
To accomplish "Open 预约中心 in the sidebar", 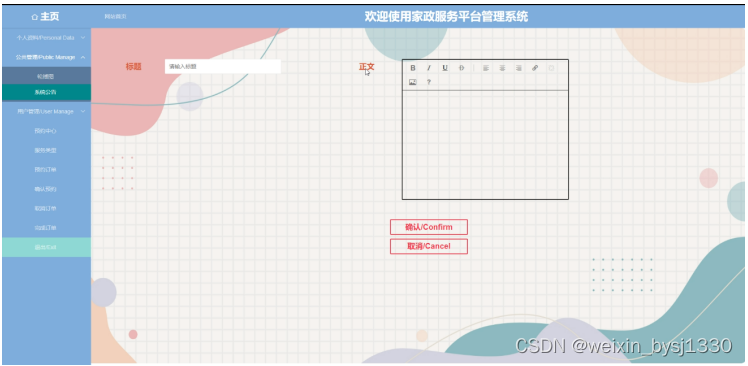I will pos(46,131).
